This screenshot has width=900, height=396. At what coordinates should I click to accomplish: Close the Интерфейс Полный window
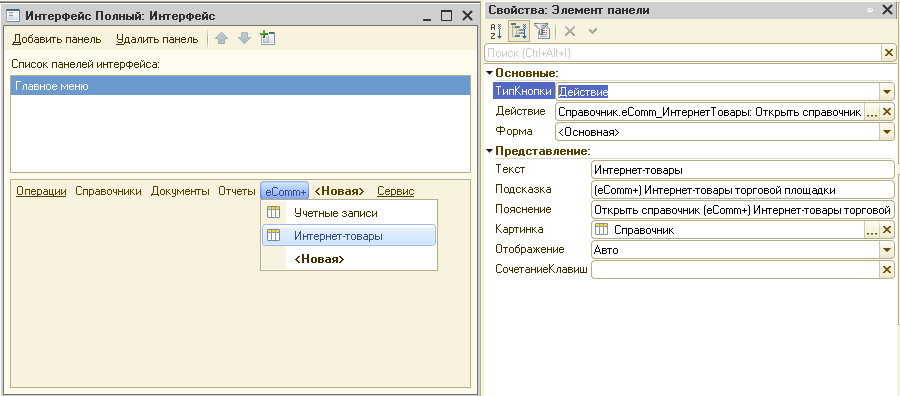tap(467, 16)
